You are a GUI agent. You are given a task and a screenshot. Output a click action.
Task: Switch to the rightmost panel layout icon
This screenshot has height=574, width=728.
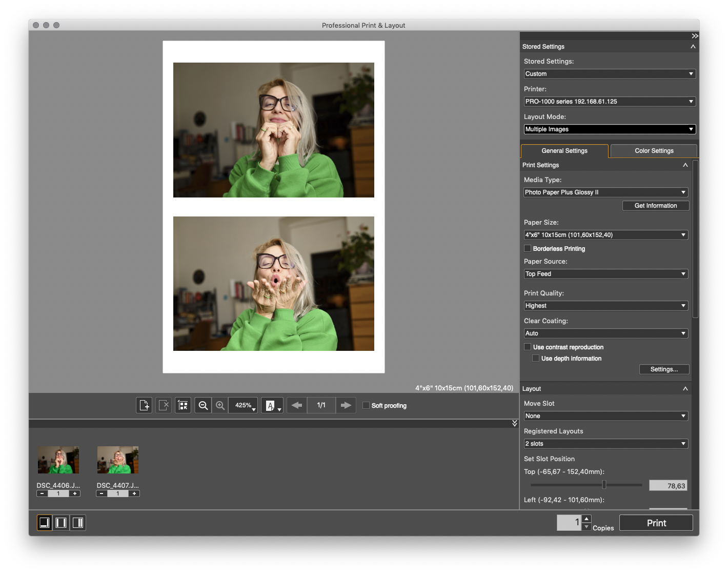[78, 523]
